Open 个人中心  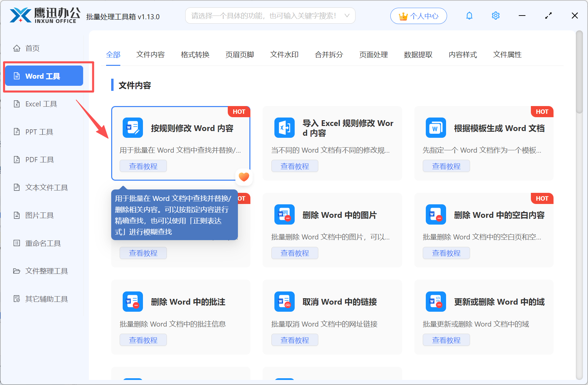coord(418,16)
